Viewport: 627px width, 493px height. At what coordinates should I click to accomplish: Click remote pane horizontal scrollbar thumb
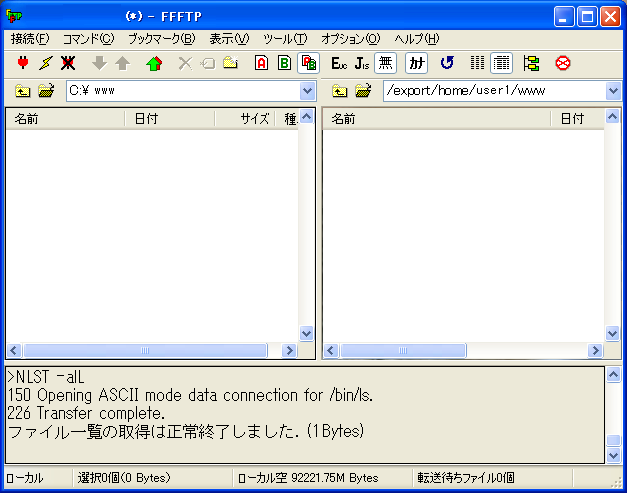[403, 351]
